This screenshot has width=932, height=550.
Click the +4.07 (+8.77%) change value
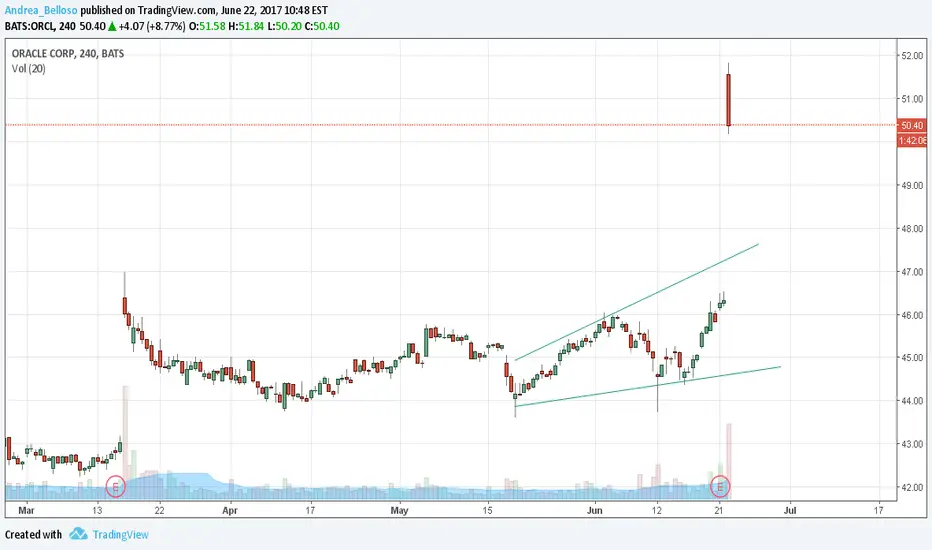tap(152, 26)
